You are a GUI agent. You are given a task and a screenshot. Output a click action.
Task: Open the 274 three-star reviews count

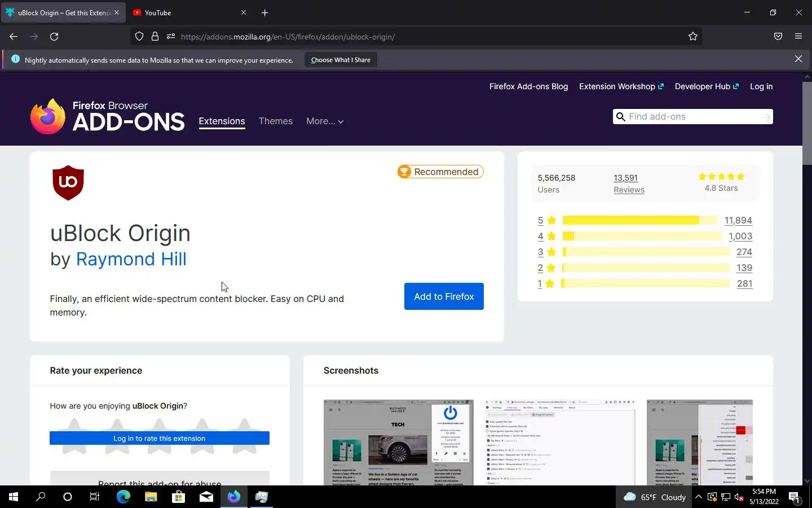(744, 252)
